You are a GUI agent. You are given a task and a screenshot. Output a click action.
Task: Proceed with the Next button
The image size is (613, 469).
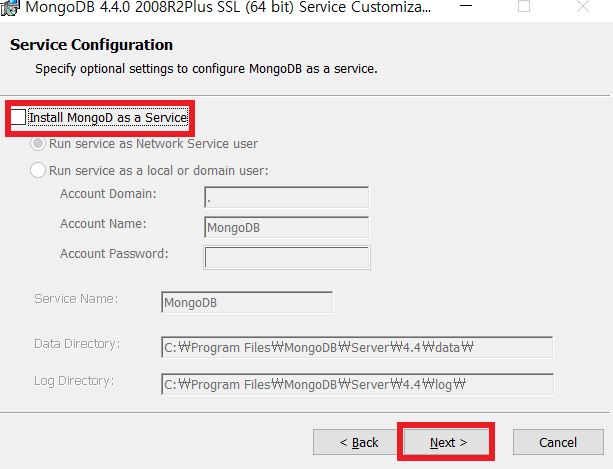point(446,442)
